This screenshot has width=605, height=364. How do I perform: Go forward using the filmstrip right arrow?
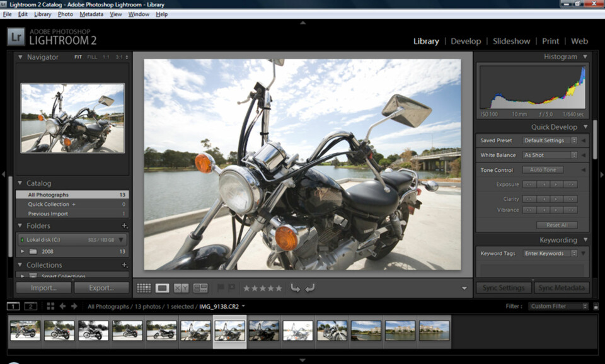coord(74,306)
